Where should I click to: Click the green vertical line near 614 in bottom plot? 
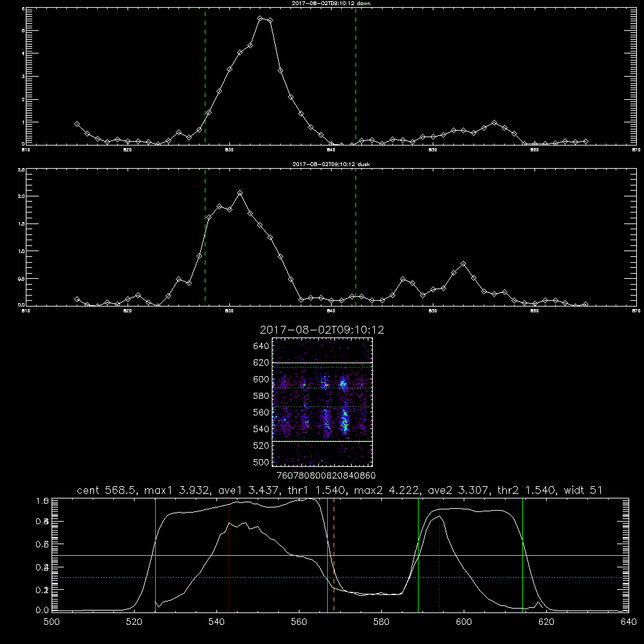(x=523, y=554)
